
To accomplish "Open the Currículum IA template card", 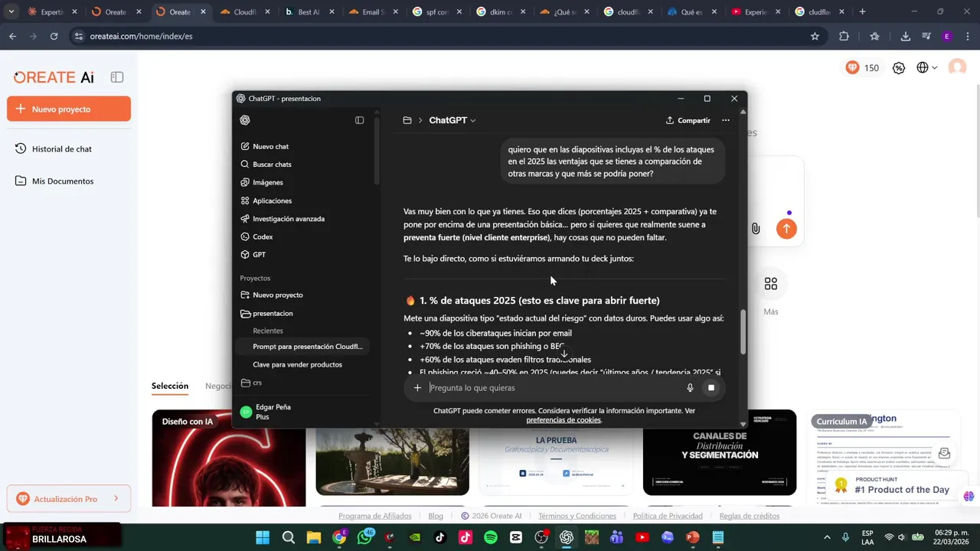I will tap(884, 458).
